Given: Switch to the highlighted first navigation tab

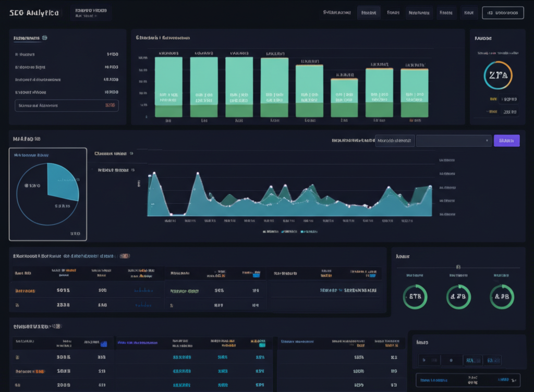Looking at the screenshot, I should pyautogui.click(x=369, y=11).
